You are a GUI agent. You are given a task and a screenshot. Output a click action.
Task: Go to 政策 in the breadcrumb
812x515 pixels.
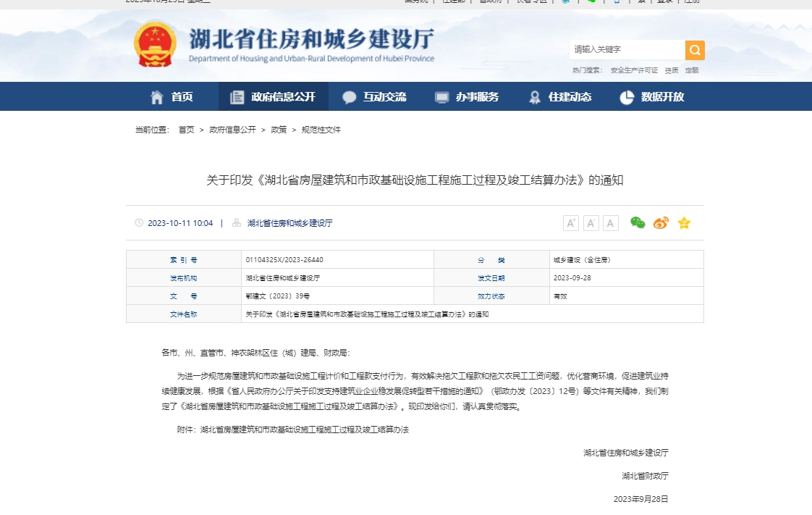279,130
